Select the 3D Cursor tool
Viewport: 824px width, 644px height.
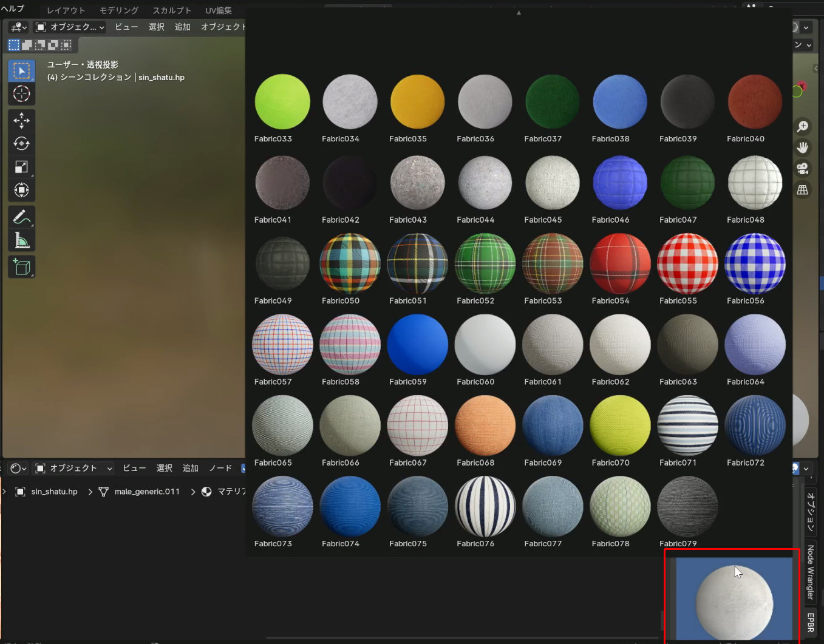tap(21, 93)
